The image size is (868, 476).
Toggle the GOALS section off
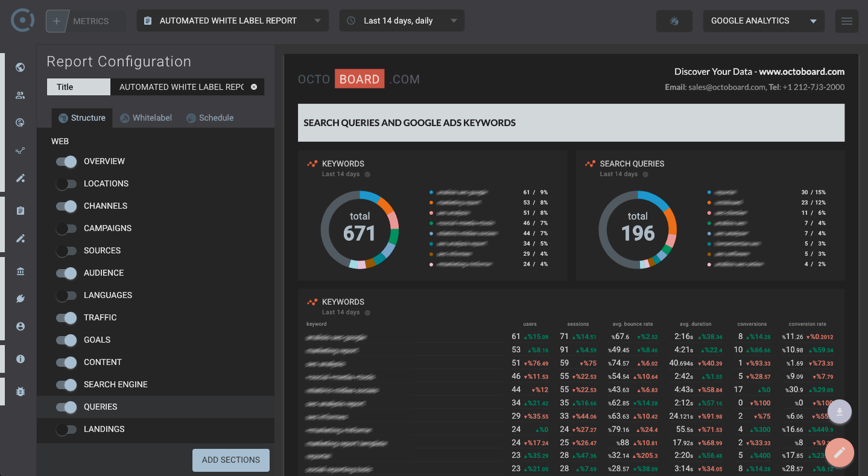(x=66, y=340)
